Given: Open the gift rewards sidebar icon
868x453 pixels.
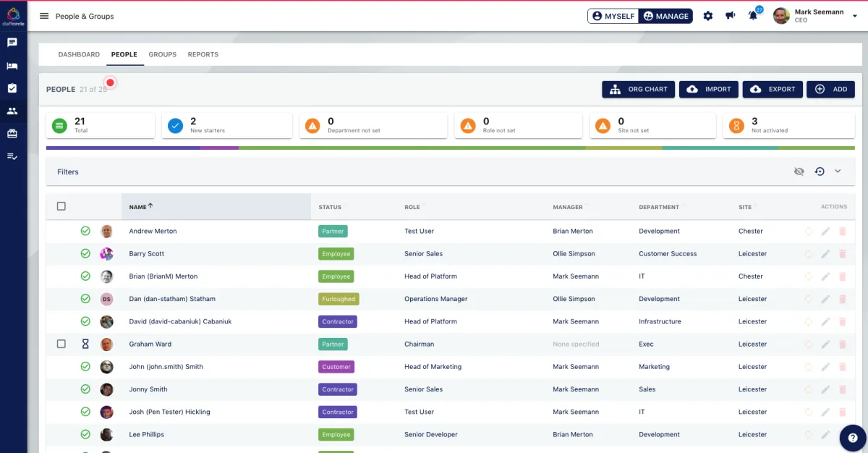Looking at the screenshot, I should click(x=12, y=134).
